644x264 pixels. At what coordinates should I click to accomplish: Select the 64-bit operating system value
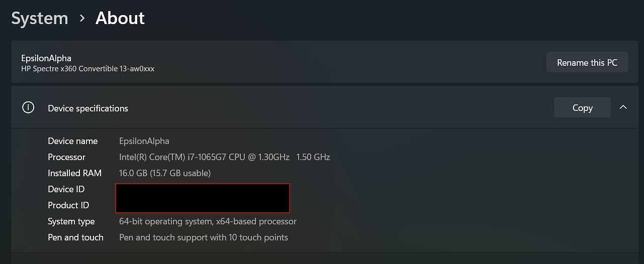pos(208,221)
